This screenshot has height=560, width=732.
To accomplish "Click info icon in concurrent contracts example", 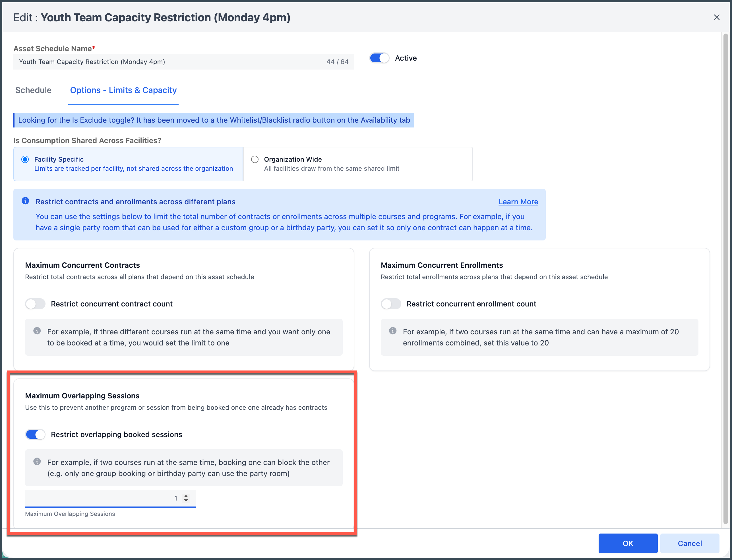I will pyautogui.click(x=37, y=331).
